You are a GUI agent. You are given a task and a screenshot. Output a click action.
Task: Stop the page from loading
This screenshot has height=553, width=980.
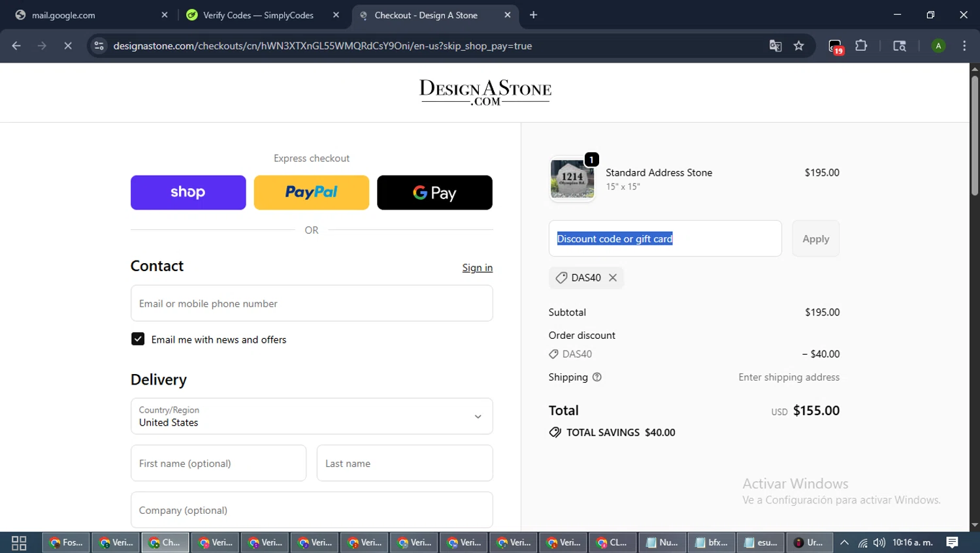(67, 46)
